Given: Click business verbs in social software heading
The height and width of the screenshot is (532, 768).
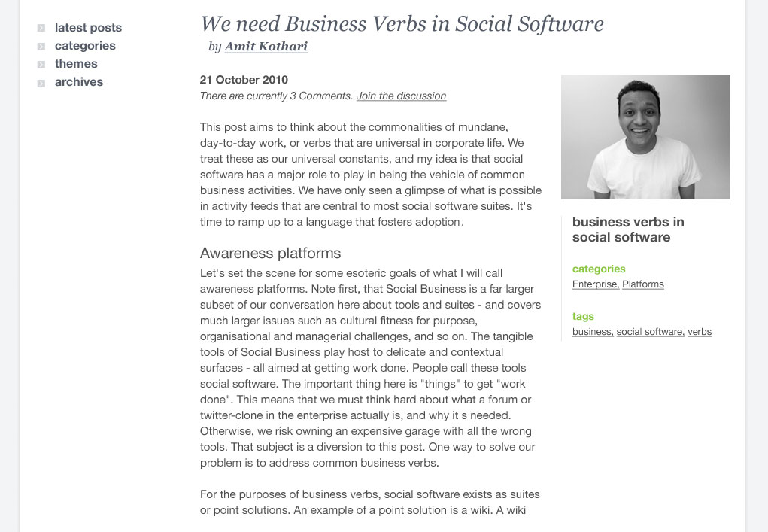Looking at the screenshot, I should pos(628,230).
